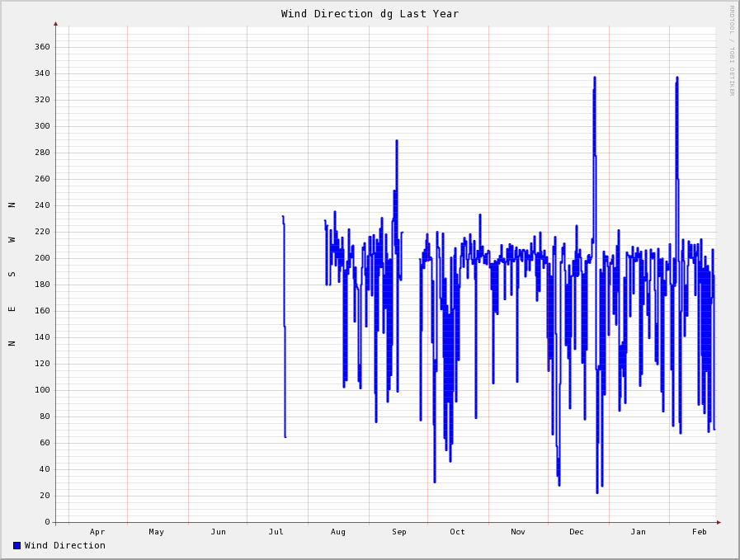
Task: Click the 0 value on the y-axis
Action: pos(47,522)
